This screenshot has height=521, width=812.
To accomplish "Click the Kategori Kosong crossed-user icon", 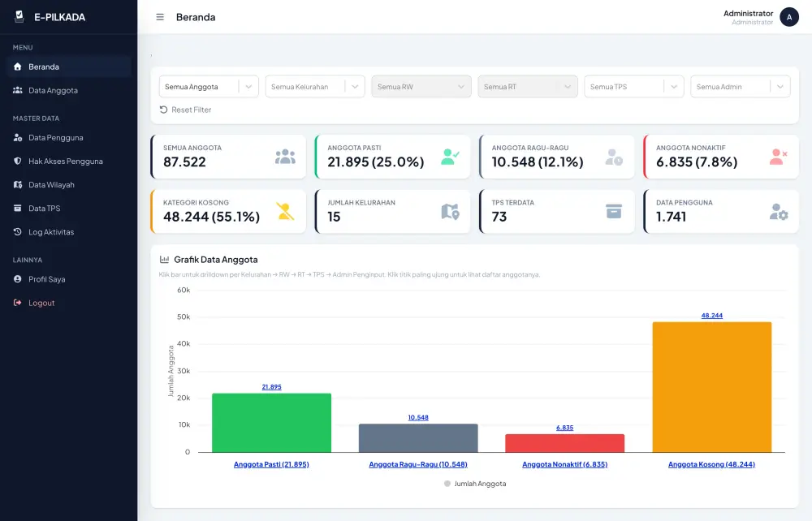I will click(285, 211).
